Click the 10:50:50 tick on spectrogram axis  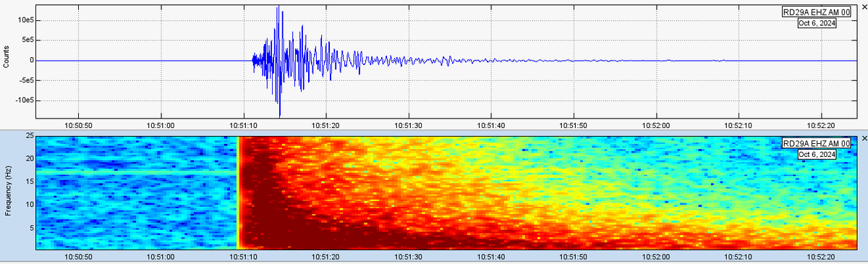click(x=80, y=257)
